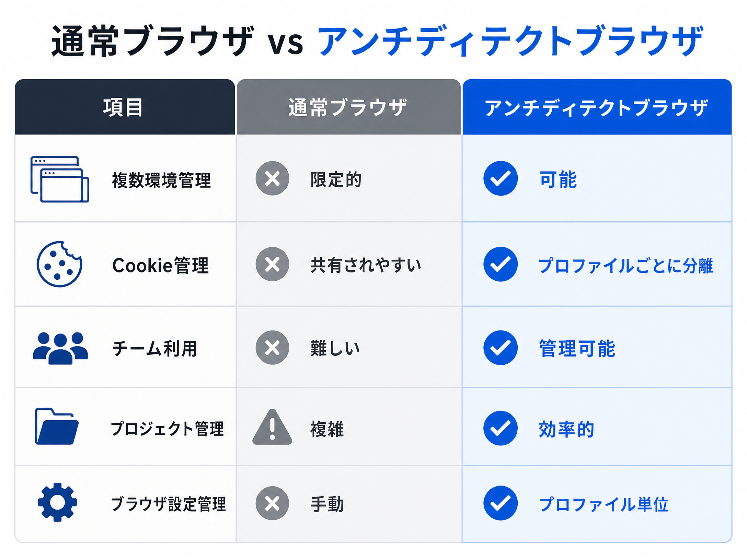Click the overlapping browser windows icon

tap(60, 179)
